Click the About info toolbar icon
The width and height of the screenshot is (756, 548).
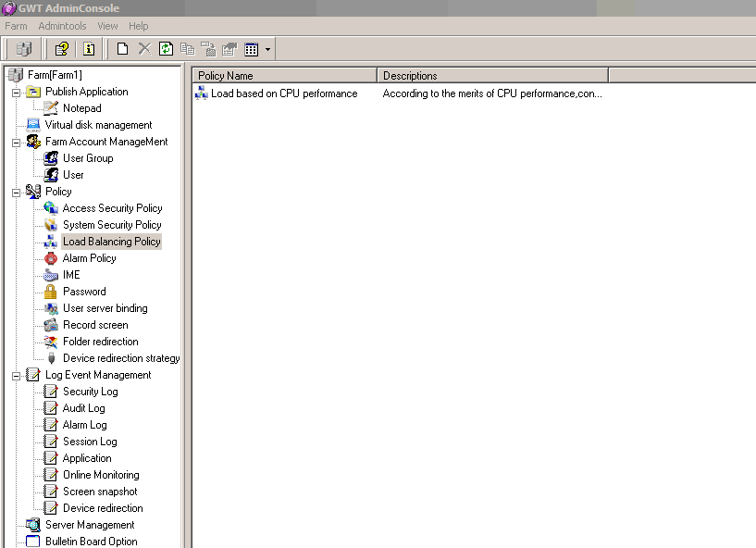pyautogui.click(x=89, y=49)
